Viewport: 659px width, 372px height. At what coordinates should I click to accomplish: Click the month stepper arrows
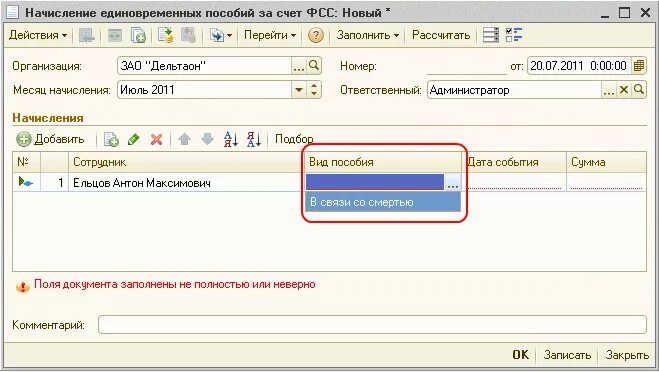coord(314,90)
